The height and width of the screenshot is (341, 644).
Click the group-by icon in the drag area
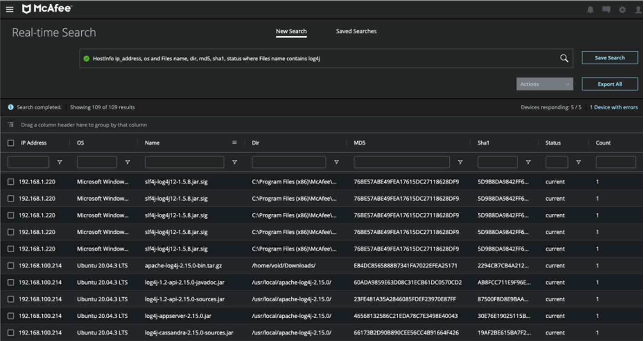pos(11,125)
